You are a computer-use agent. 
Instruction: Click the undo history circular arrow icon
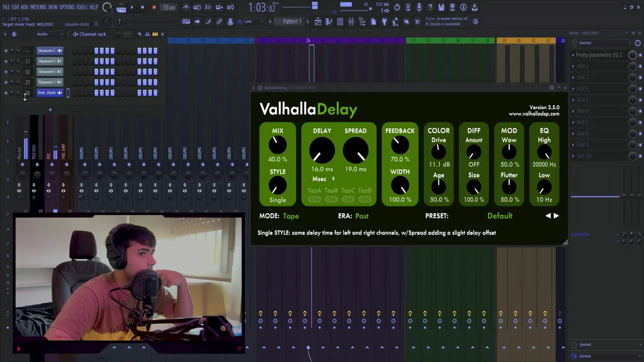tap(397, 8)
